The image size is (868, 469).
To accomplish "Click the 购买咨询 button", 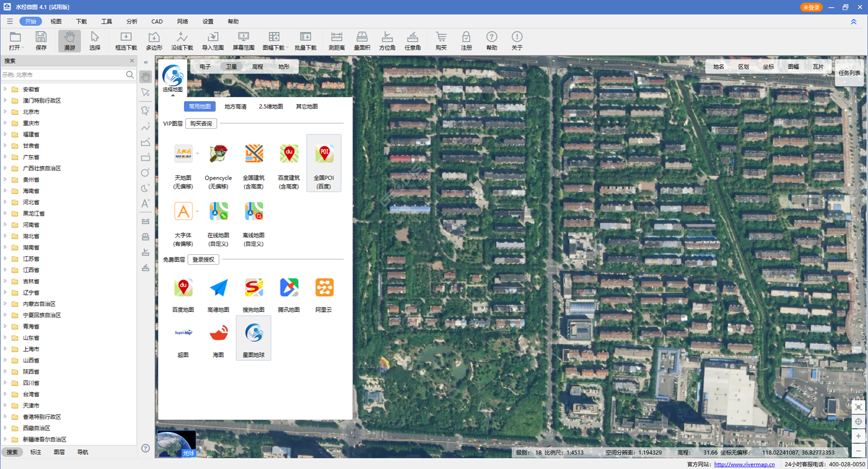I will [201, 124].
